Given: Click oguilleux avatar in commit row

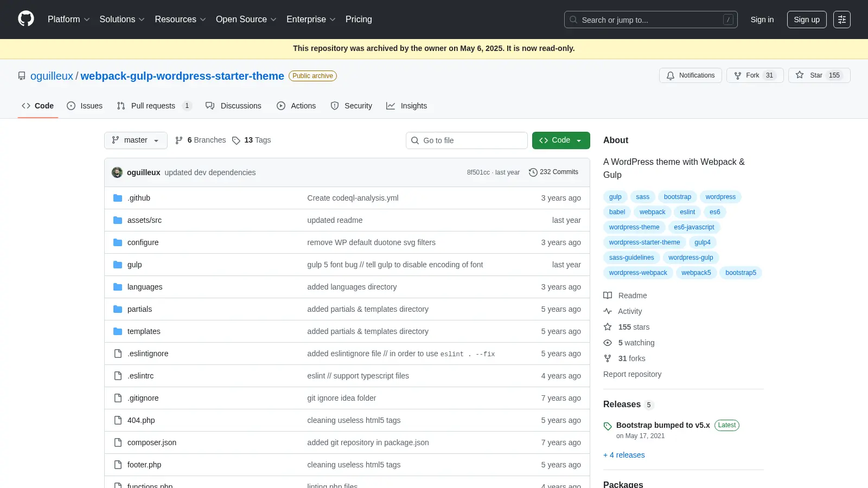Looking at the screenshot, I should (117, 172).
